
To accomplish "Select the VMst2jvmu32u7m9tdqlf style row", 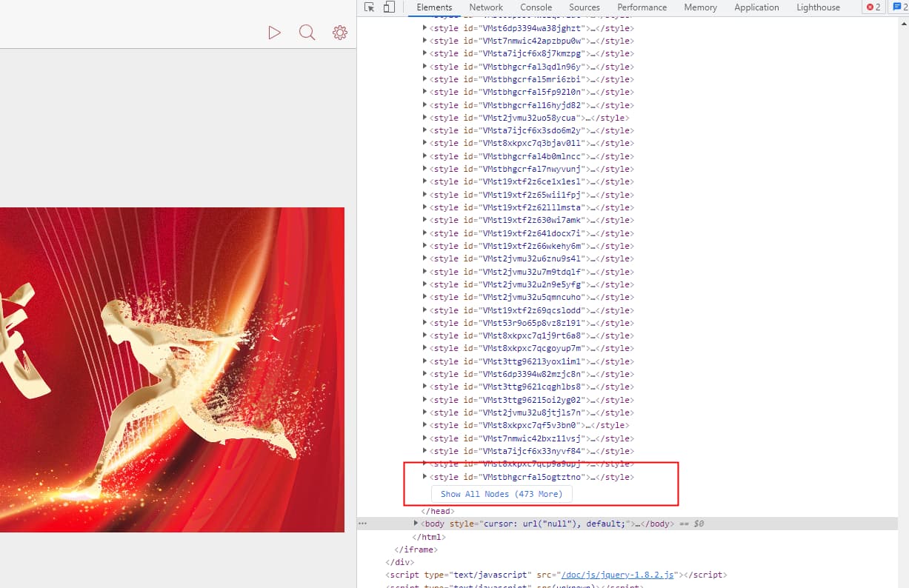I will tap(530, 272).
